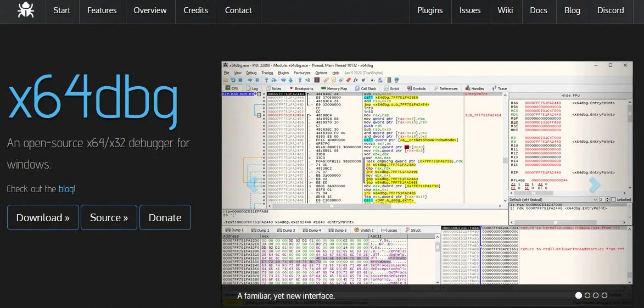
Task: Click the Download button
Action: point(43,217)
